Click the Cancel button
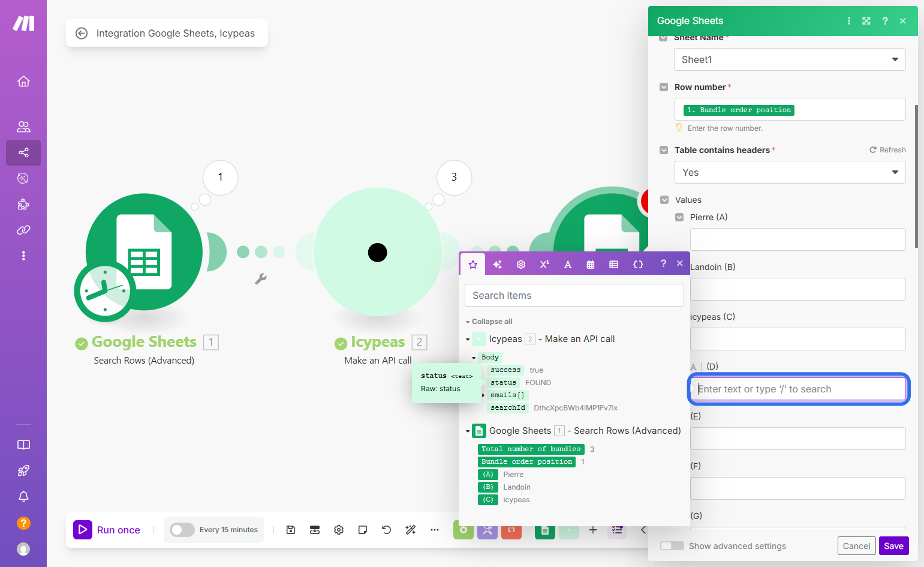 point(856,546)
